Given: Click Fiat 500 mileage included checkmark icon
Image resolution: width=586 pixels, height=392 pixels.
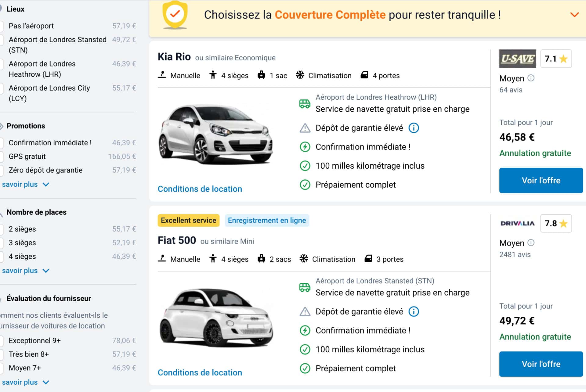Looking at the screenshot, I should (305, 349).
